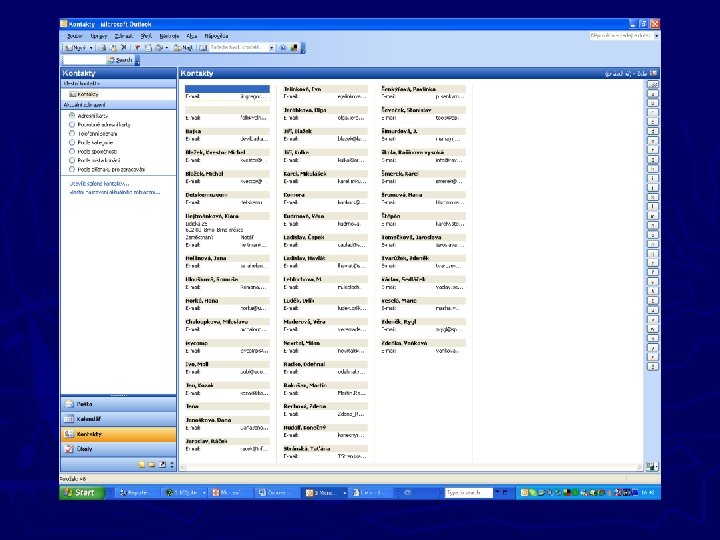Image resolution: width=720 pixels, height=540 pixels.
Task: Open the Nápověda menu
Action: [x=216, y=36]
